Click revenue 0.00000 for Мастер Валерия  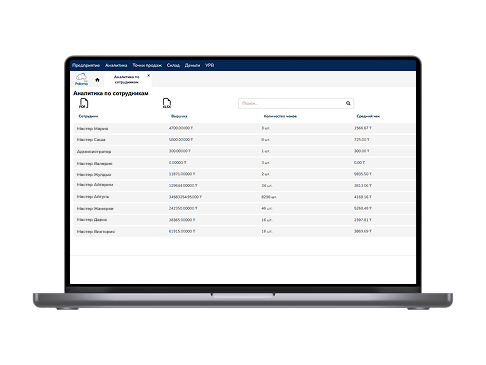coord(177,163)
